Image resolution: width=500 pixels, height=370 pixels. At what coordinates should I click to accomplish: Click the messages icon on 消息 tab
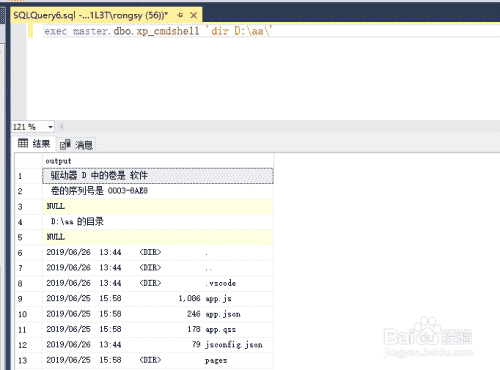(65, 145)
